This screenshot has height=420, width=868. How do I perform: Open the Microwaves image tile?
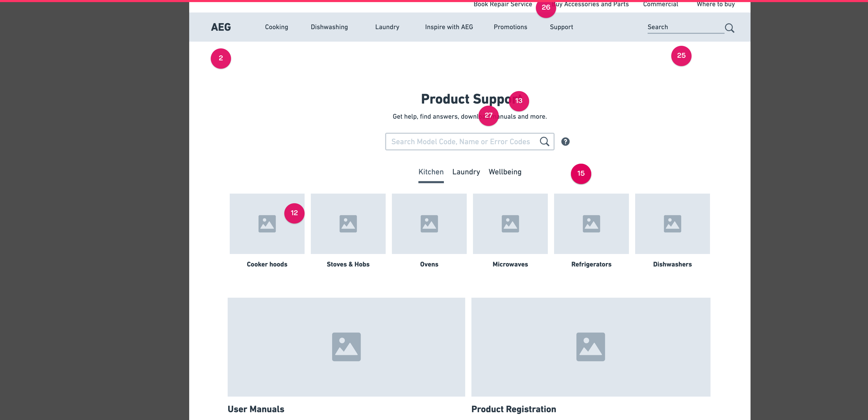coord(510,223)
